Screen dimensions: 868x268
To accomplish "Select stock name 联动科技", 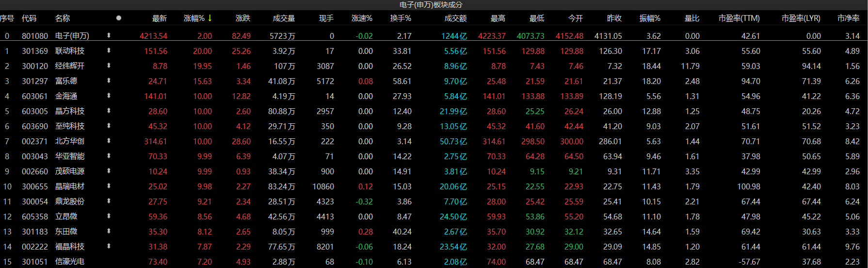I will [x=70, y=51].
